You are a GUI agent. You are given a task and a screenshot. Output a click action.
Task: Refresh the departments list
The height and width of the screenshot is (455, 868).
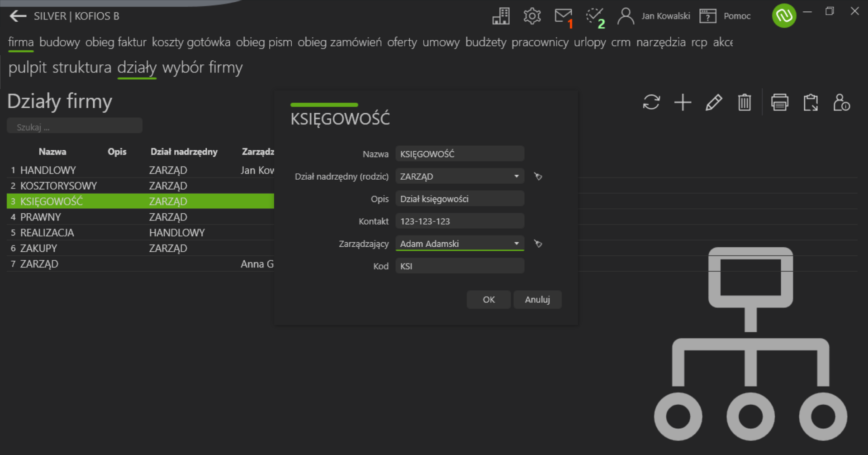pos(651,102)
